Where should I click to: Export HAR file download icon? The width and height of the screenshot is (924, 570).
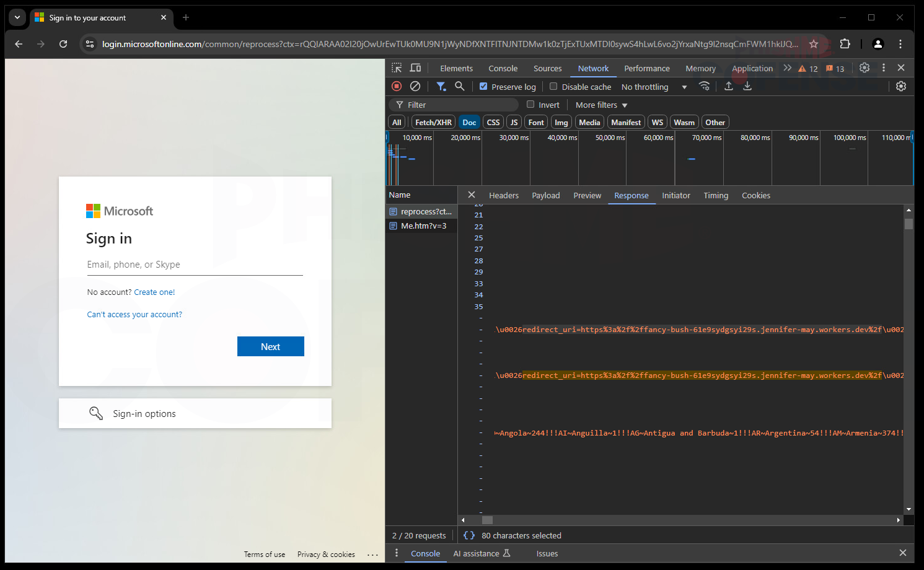tap(747, 86)
